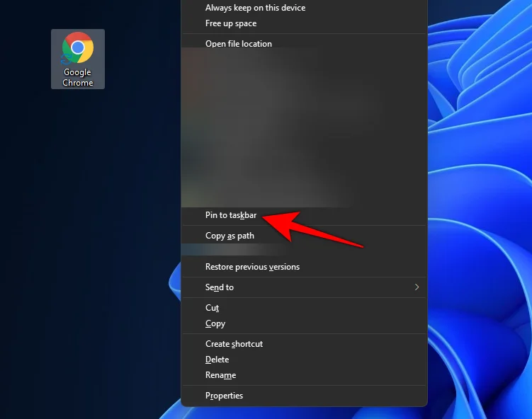Cut the selected shortcut
This screenshot has height=419, width=532.
point(304,308)
